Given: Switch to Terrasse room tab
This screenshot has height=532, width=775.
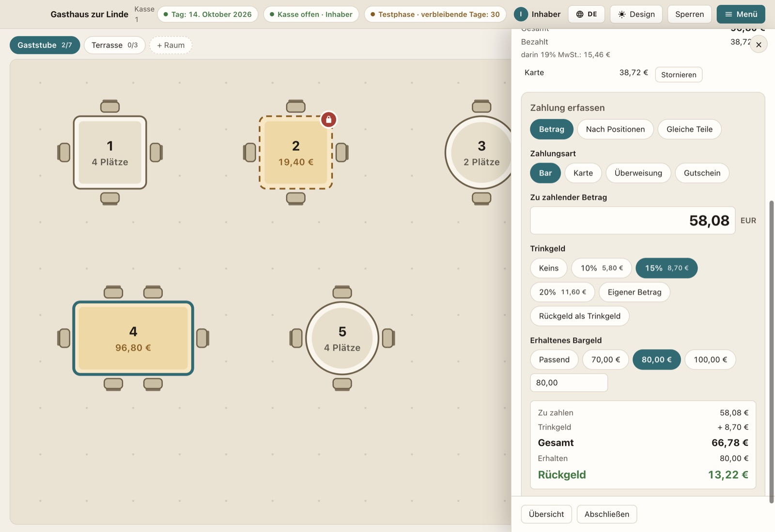Looking at the screenshot, I should tap(114, 45).
